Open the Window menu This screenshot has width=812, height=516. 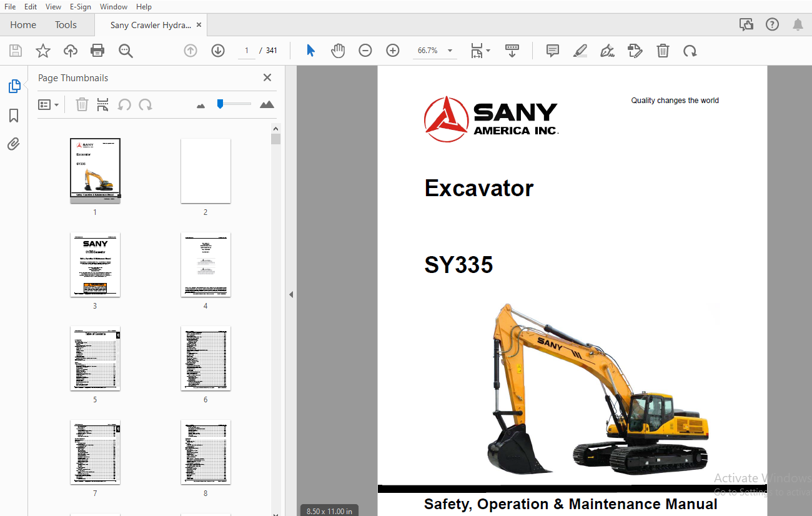click(114, 6)
